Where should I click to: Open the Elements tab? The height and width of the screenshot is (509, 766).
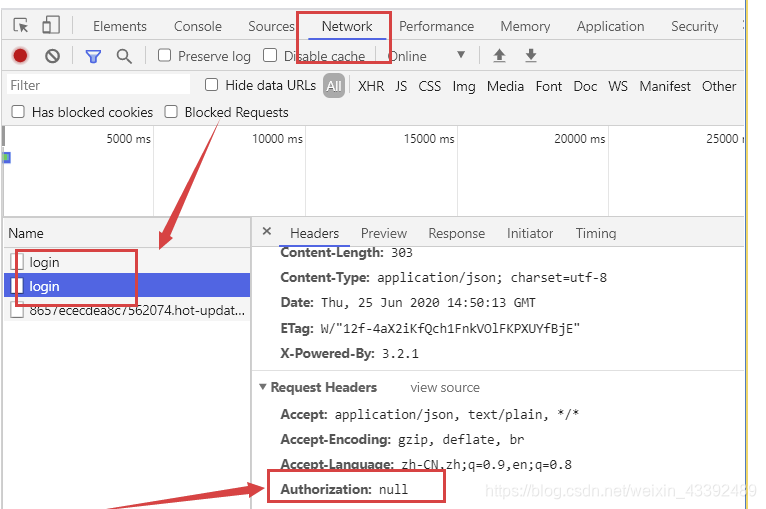pyautogui.click(x=120, y=26)
